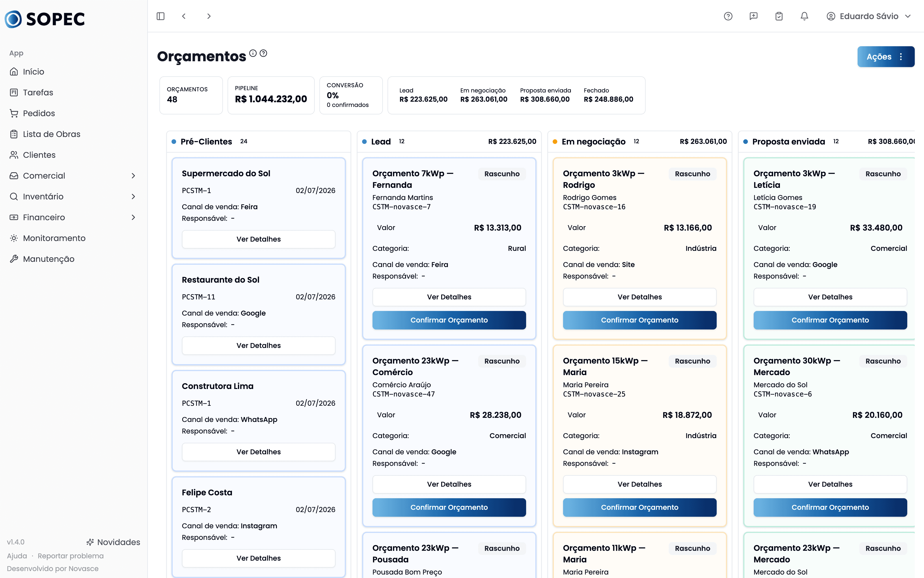
Task: Click the CONVERSÃO stat card
Action: [351, 95]
